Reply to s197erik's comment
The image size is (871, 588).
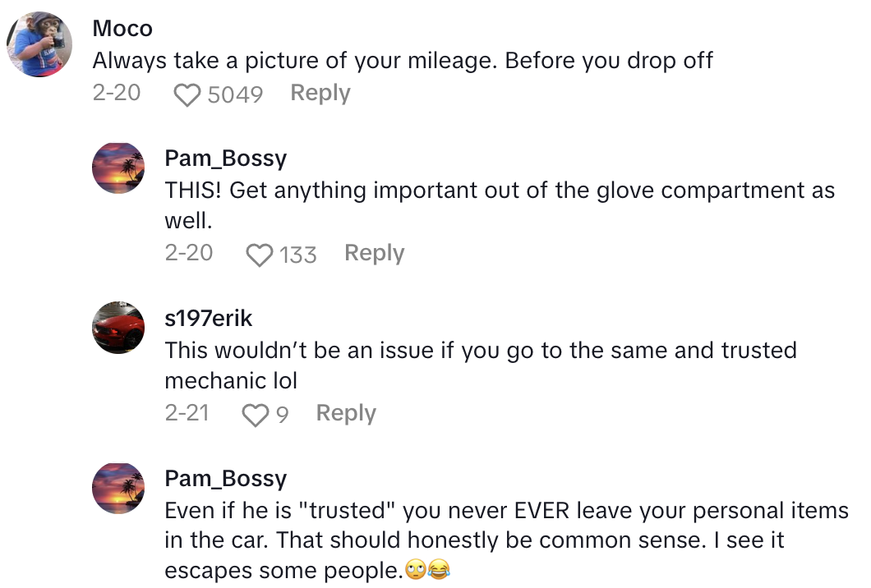[346, 413]
